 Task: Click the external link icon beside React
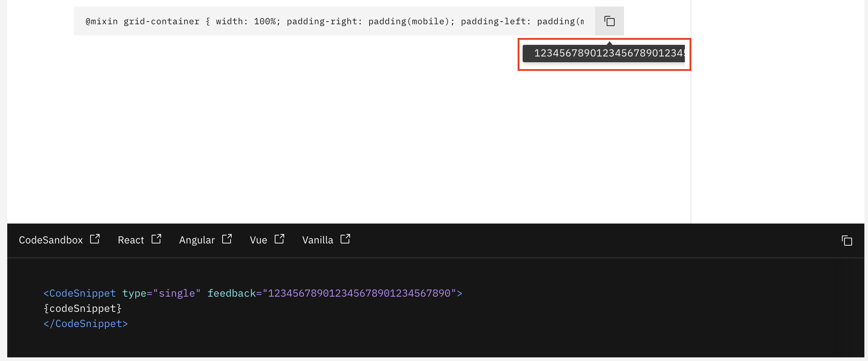156,239
